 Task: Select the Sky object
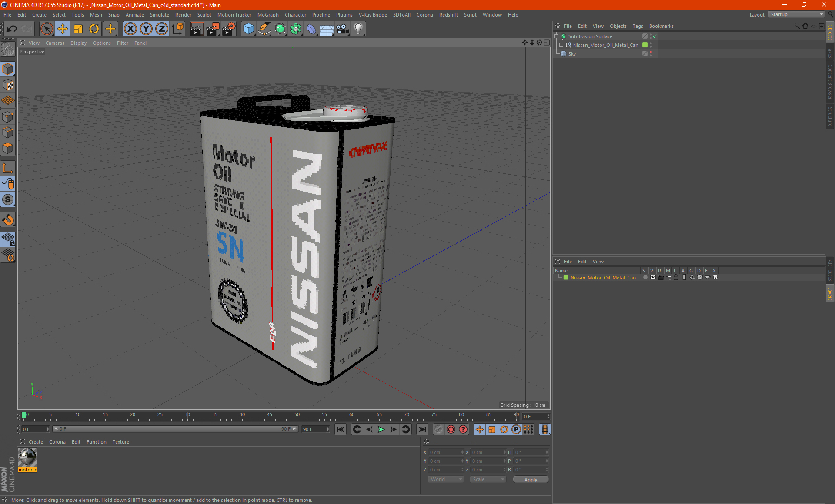pyautogui.click(x=572, y=54)
